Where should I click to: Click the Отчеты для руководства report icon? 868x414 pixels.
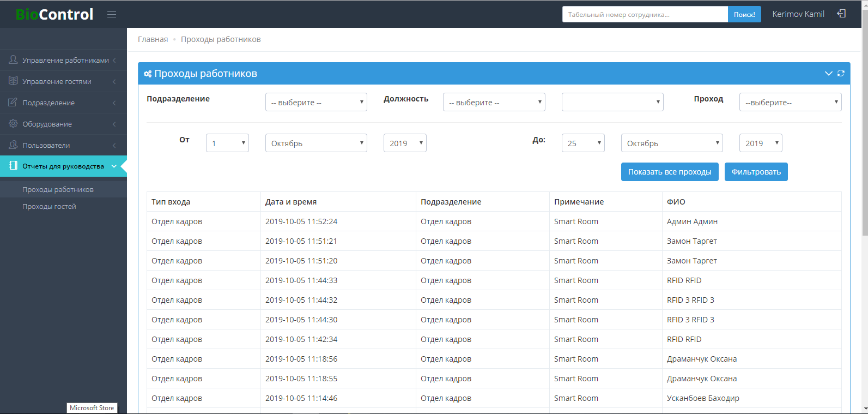tap(13, 166)
